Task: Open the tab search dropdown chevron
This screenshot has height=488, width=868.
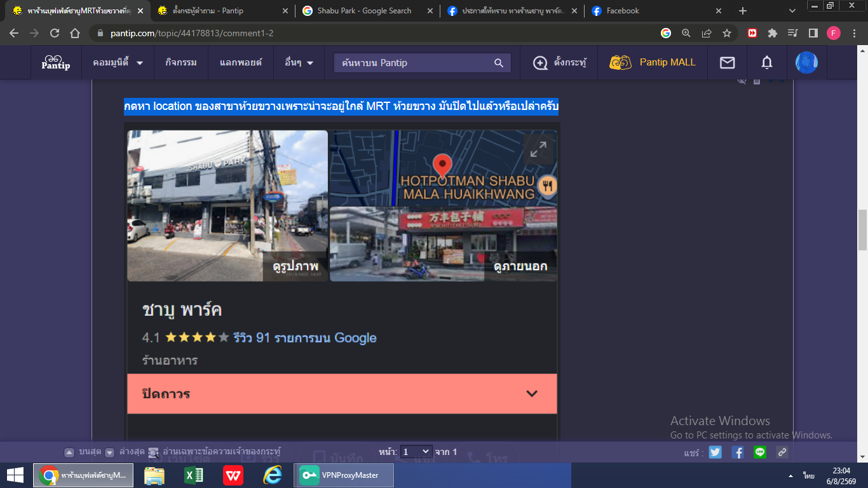Action: 792,11
